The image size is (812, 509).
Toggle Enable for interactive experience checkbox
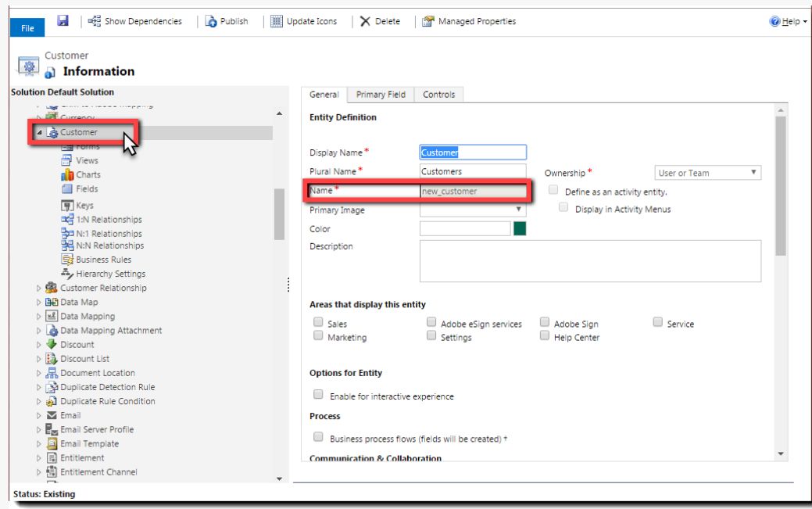coord(318,395)
